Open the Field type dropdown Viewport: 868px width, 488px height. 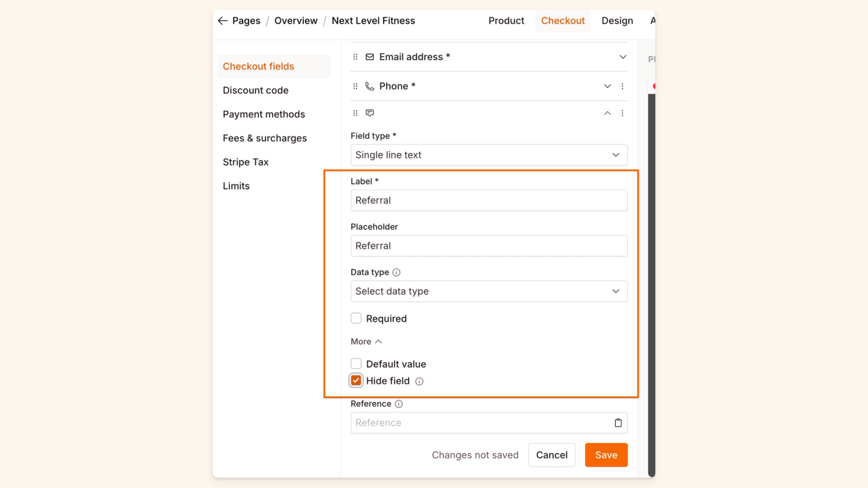[x=489, y=155]
